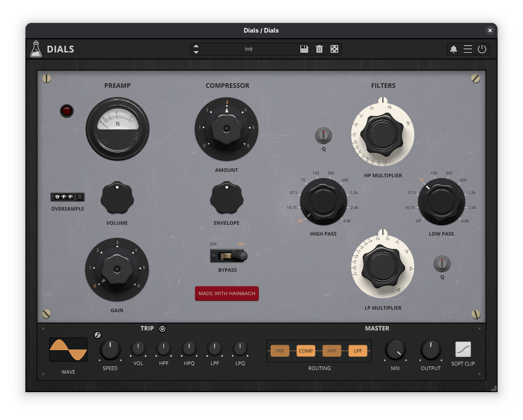Click the tempo sync note icon
Image resolution: width=523 pixels, height=420 pixels.
pyautogui.click(x=98, y=335)
